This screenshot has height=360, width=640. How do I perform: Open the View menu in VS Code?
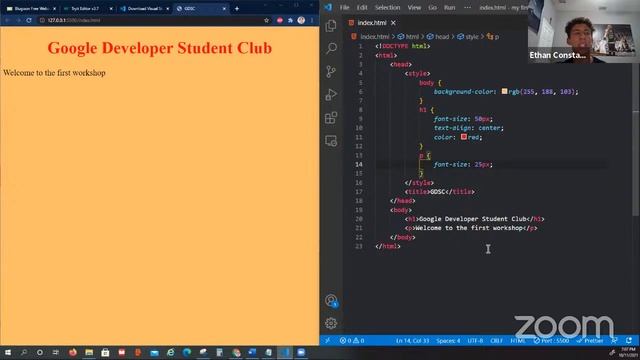414,7
